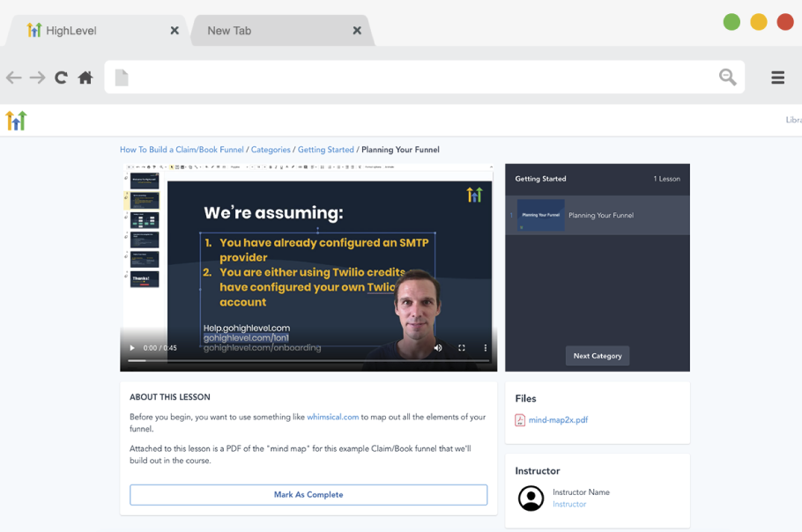The height and width of the screenshot is (532, 802).
Task: Click the magnifier search icon in address bar
Action: [x=727, y=78]
